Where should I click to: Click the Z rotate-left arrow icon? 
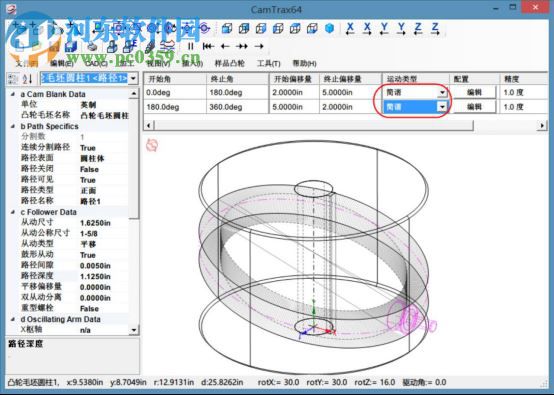418,29
